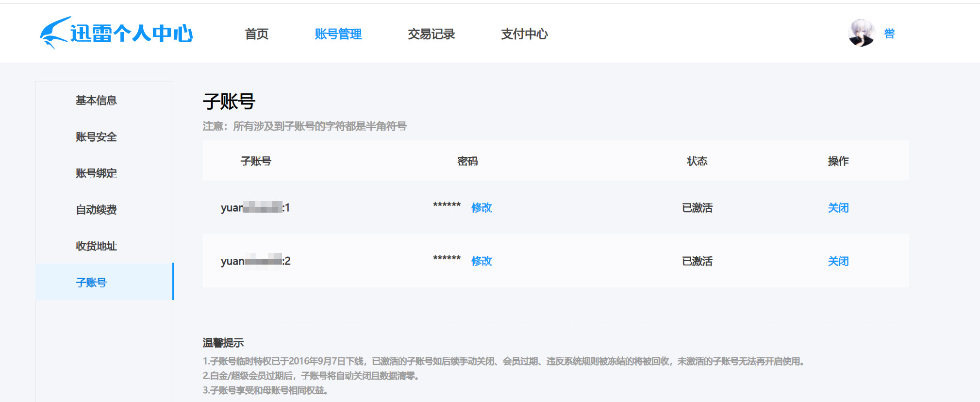
Task: Select the sub-account name ending in :1
Action: click(x=255, y=208)
